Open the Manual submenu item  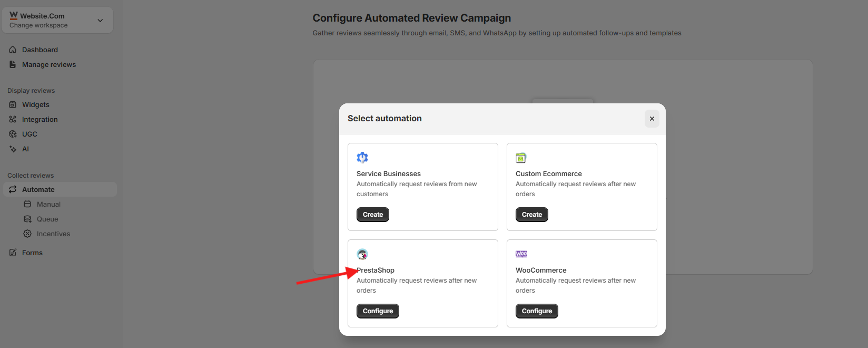[48, 204]
